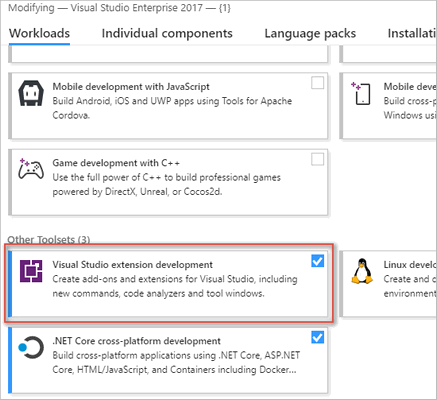Click the Other Toolsets (3) section heading
Viewport: 437px width, 400px height.
pos(49,239)
